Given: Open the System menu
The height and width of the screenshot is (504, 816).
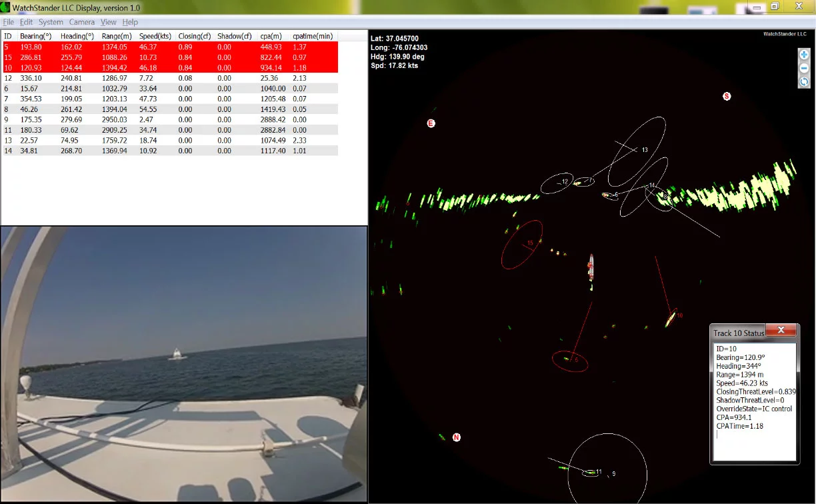Looking at the screenshot, I should (x=51, y=21).
